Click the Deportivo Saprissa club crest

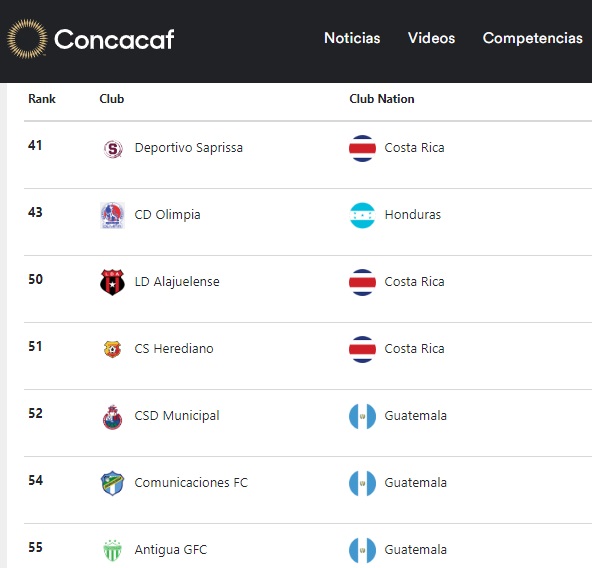pos(113,148)
